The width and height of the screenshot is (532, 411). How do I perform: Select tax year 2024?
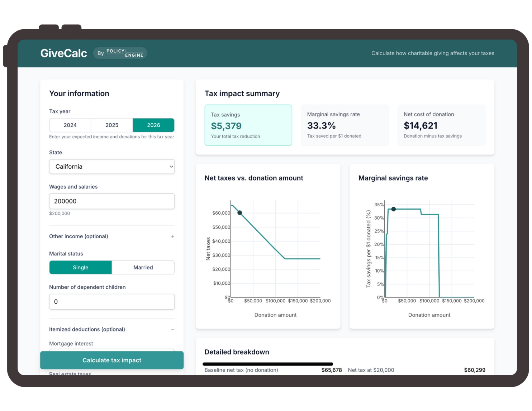[70, 125]
